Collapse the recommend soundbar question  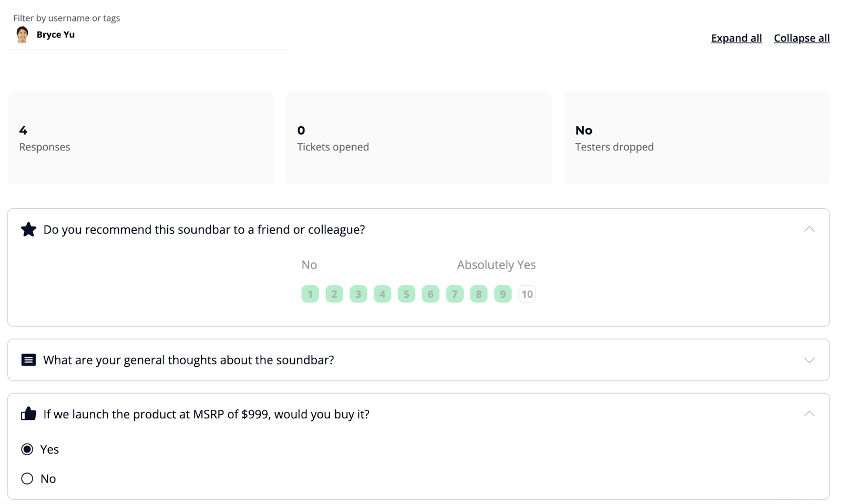[x=809, y=229]
